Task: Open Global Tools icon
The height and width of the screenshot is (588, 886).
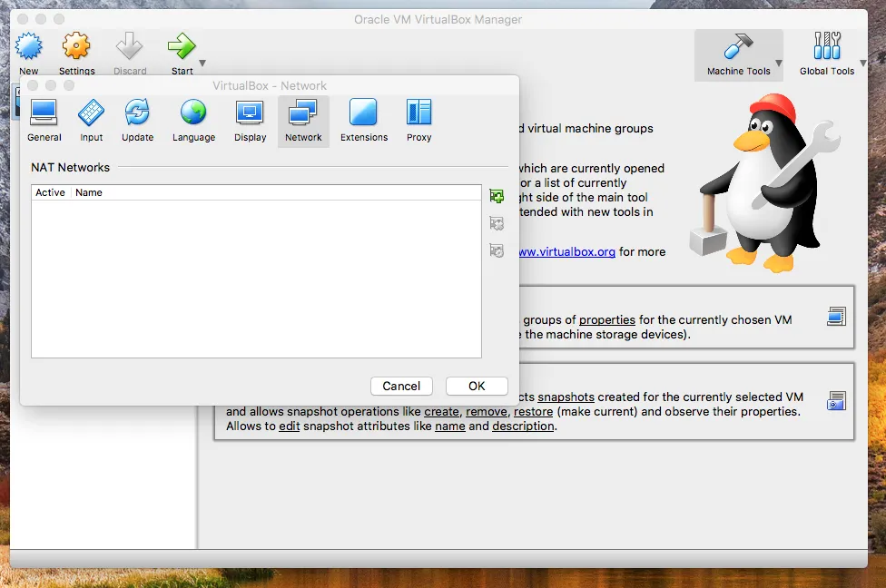Action: click(827, 46)
